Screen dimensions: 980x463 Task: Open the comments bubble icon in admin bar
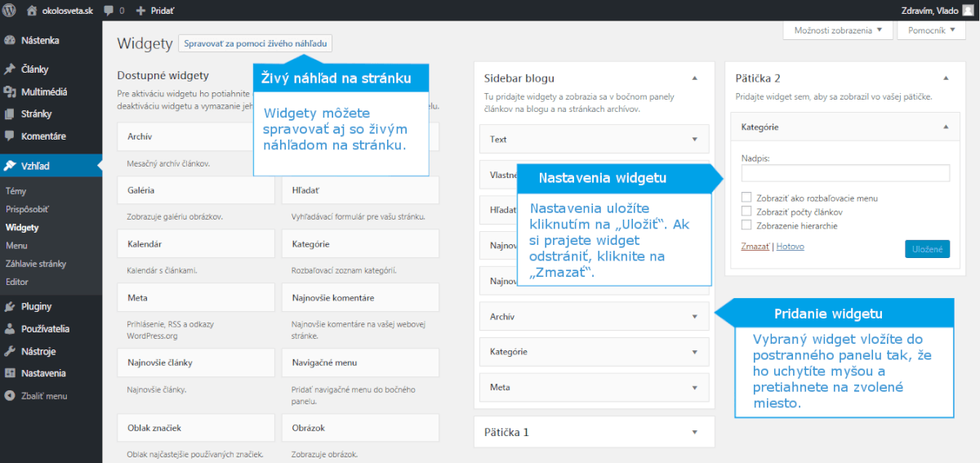(x=109, y=11)
